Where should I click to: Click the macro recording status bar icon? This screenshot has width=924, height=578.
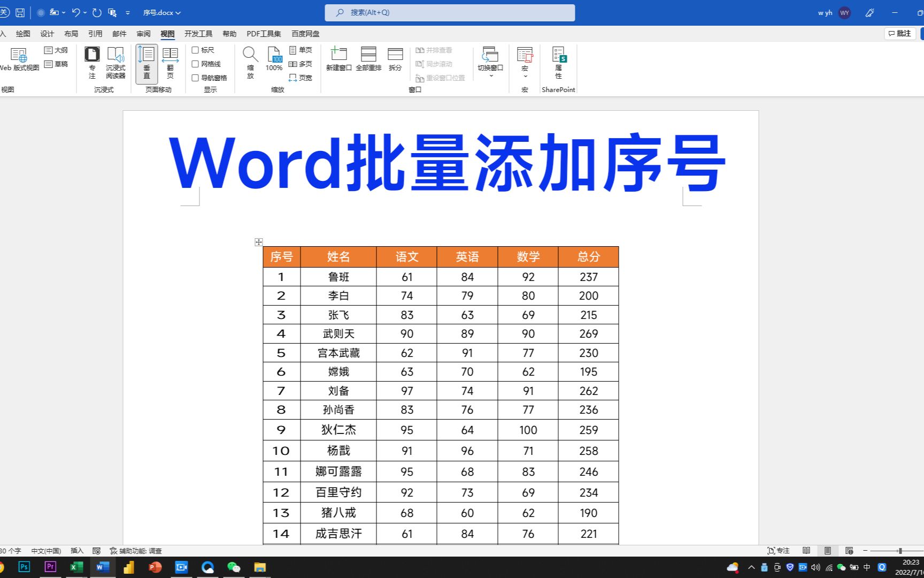tap(96, 551)
